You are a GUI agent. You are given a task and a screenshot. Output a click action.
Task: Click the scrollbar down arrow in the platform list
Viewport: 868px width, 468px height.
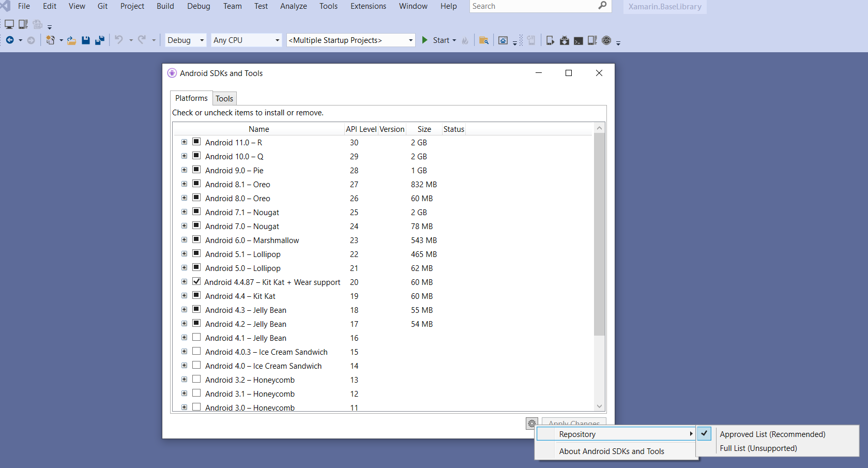(x=599, y=406)
